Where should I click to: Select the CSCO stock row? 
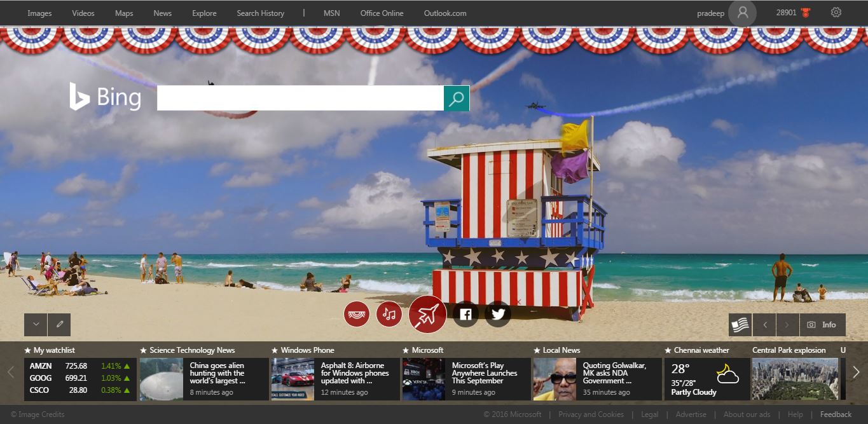click(x=80, y=390)
